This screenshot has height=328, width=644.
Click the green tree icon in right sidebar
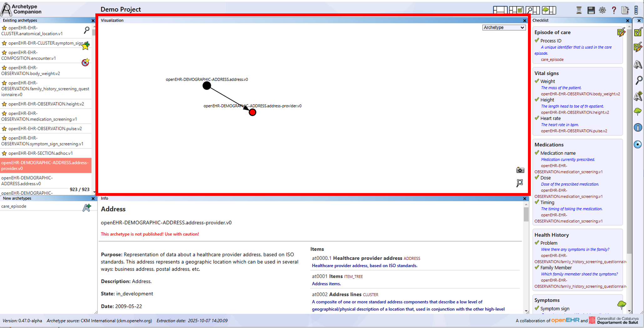pos(638,112)
